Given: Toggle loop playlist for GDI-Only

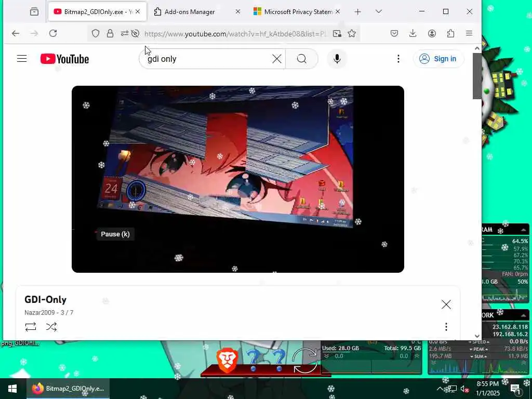Looking at the screenshot, I should tap(31, 327).
